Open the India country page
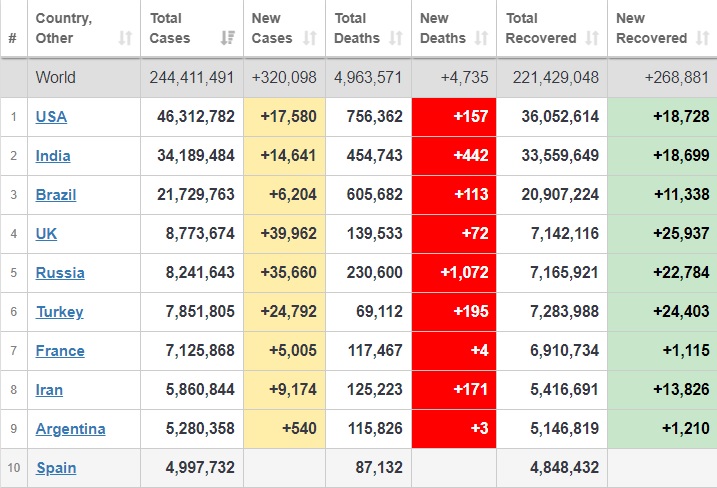 [x=53, y=156]
